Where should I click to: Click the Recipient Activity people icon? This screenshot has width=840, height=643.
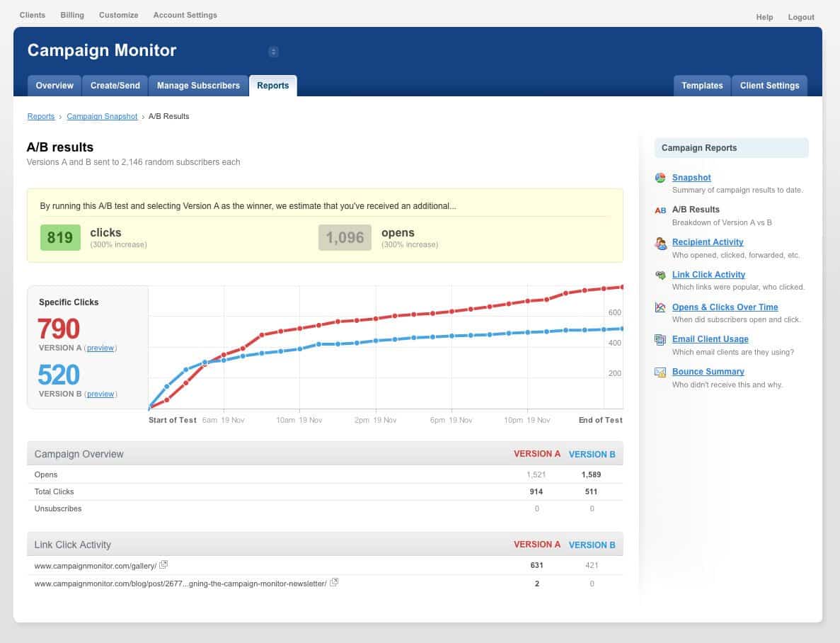[660, 243]
